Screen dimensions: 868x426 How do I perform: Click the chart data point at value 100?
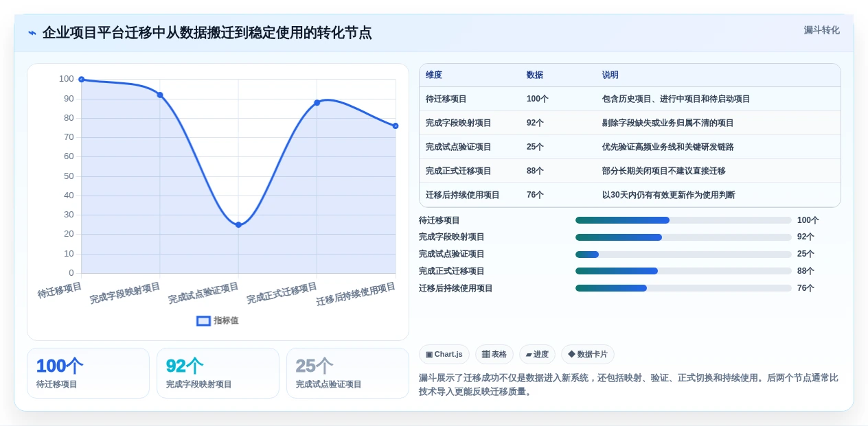pyautogui.click(x=82, y=80)
